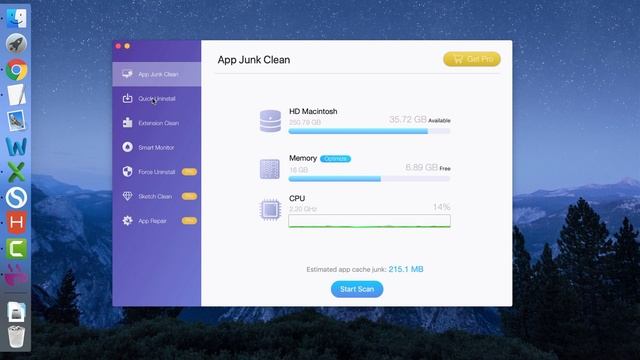The image size is (640, 360).
Task: Open App Repair in the sidebar
Action: pyautogui.click(x=157, y=221)
